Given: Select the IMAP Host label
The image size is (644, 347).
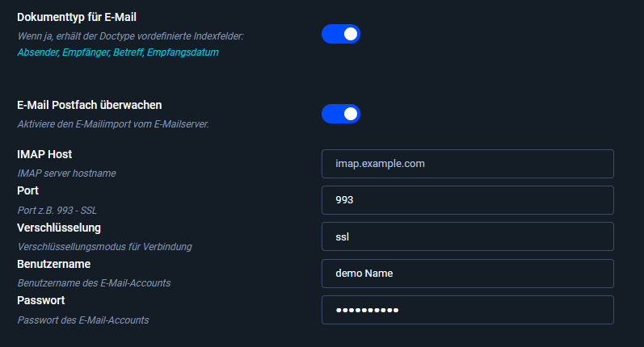Looking at the screenshot, I should point(44,154).
